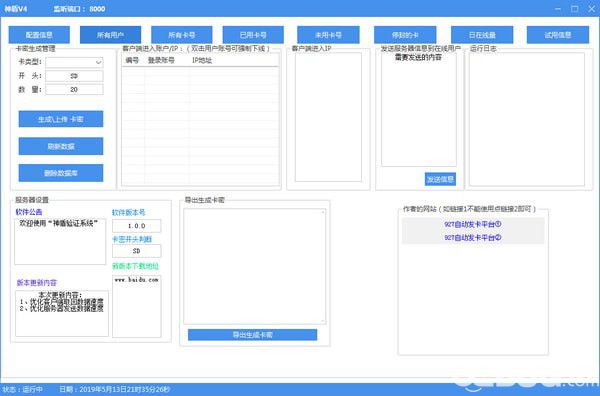The image size is (600, 396).
Task: Show the 已用卡号 list
Action: (253, 35)
